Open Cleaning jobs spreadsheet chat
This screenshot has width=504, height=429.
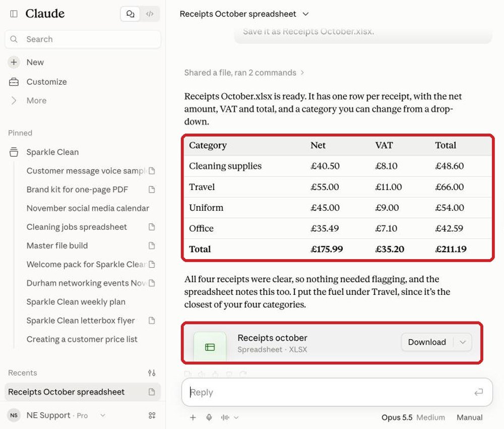(77, 227)
